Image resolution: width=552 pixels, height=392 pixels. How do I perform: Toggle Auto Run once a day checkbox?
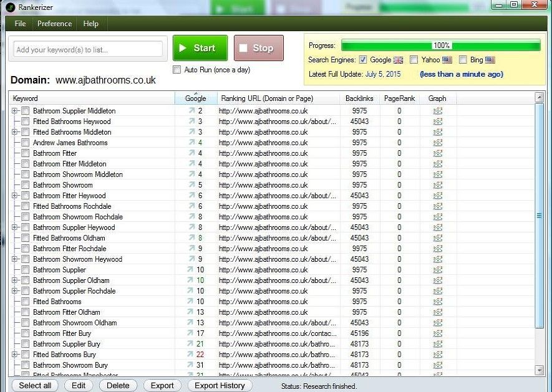coord(177,70)
